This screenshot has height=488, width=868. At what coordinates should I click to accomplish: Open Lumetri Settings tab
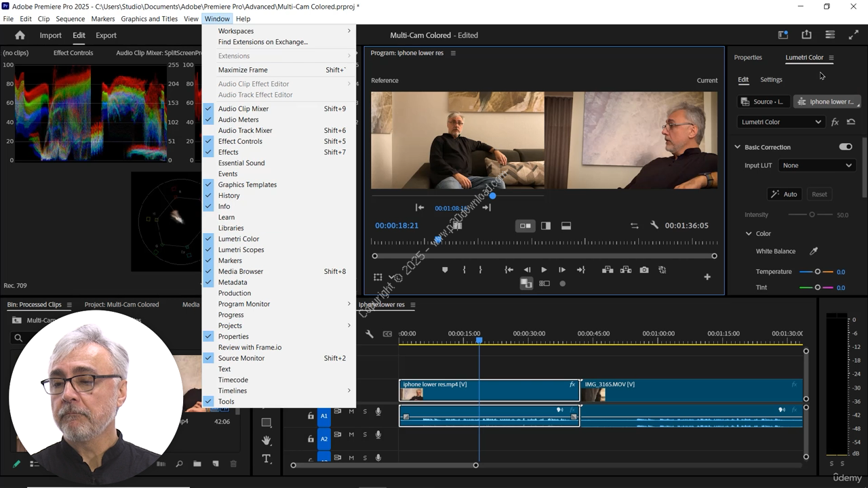[771, 79]
